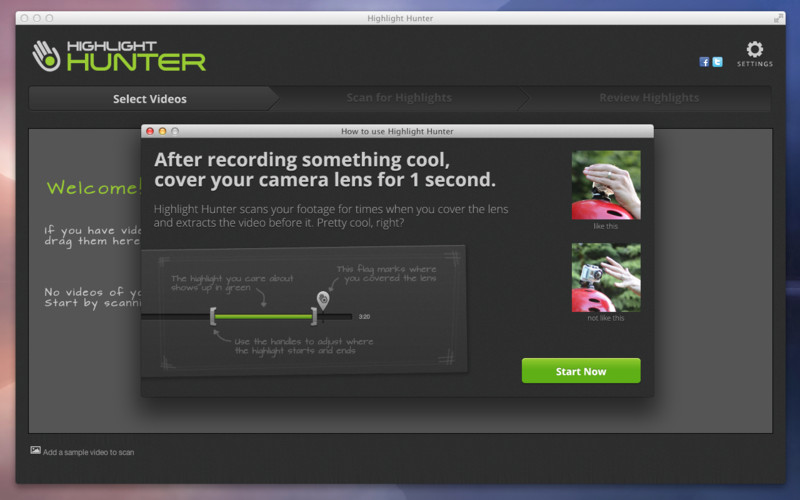This screenshot has width=800, height=500.
Task: Click the How to use Highlight Hunter title
Action: click(397, 131)
